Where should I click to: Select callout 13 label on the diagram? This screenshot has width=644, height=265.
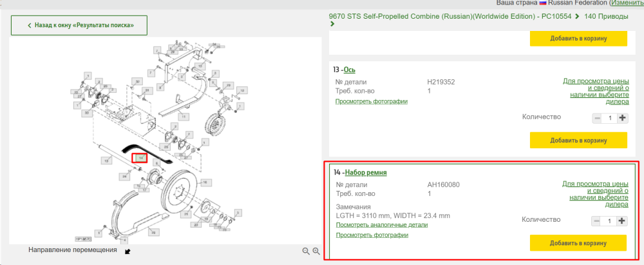(106, 161)
